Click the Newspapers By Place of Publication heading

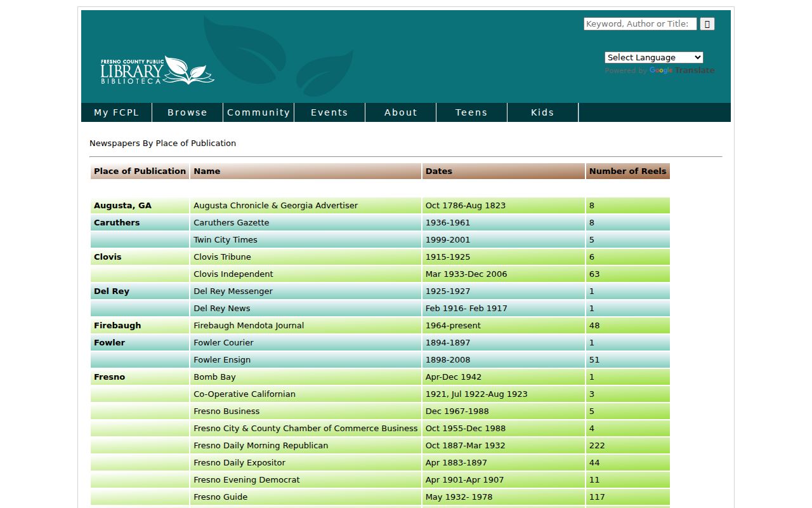coord(162,144)
